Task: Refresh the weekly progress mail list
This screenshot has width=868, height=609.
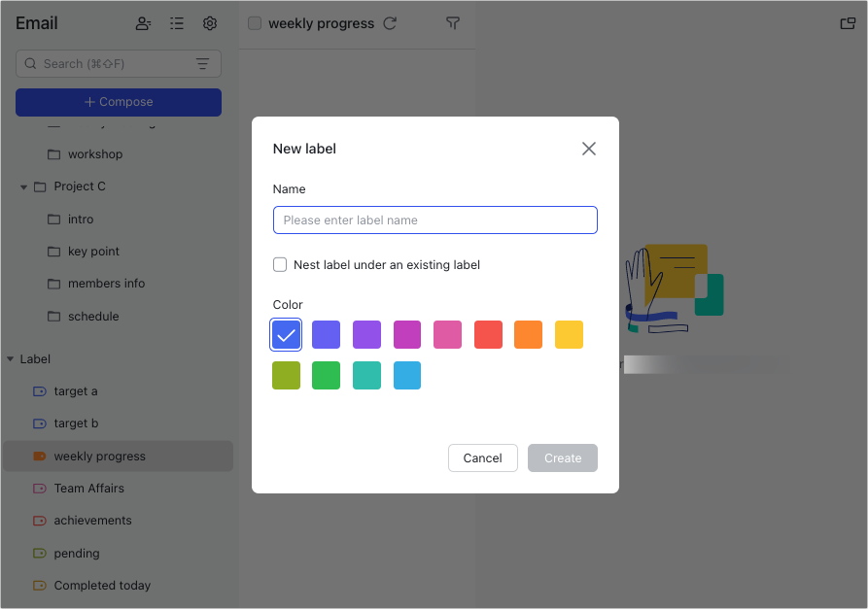Action: [x=390, y=23]
